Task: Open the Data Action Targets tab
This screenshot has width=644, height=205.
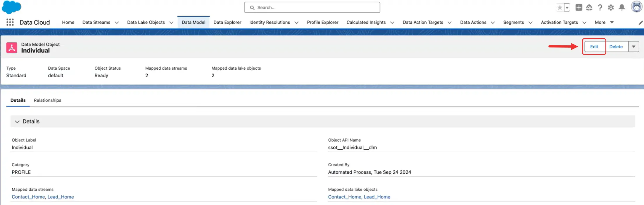Action: (423, 22)
